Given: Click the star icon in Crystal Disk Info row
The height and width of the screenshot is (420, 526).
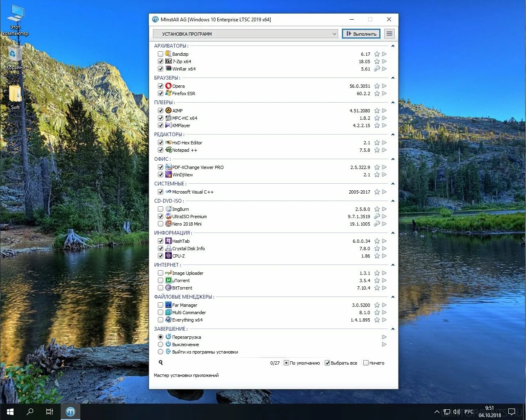Looking at the screenshot, I should [x=377, y=249].
